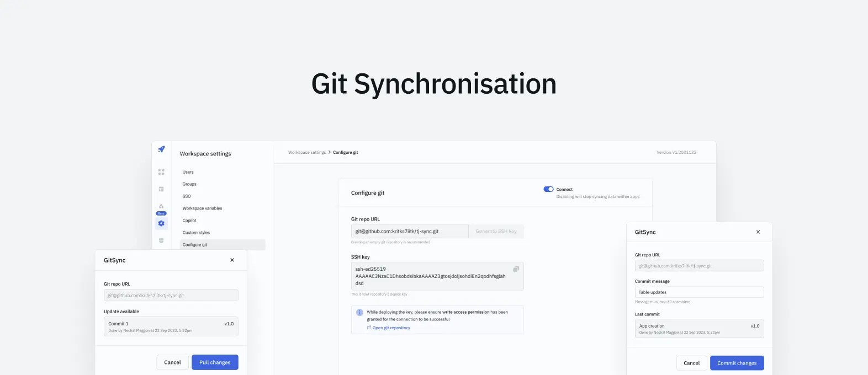Click Pull changes button
Viewport: 868px width, 375px height.
215,362
